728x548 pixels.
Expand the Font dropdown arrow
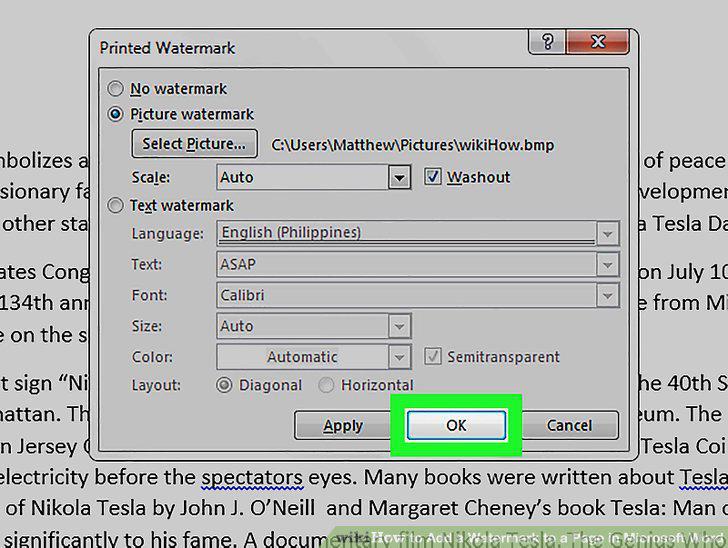[x=607, y=295]
